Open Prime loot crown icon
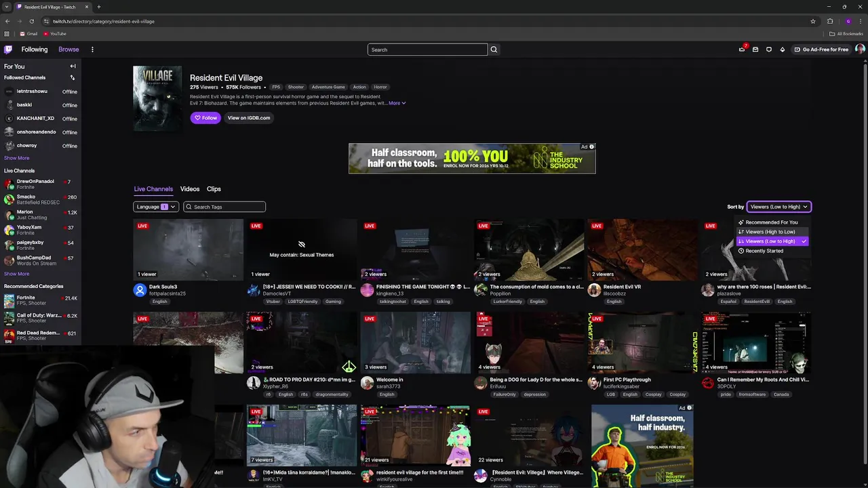This screenshot has width=868, height=488. point(742,49)
